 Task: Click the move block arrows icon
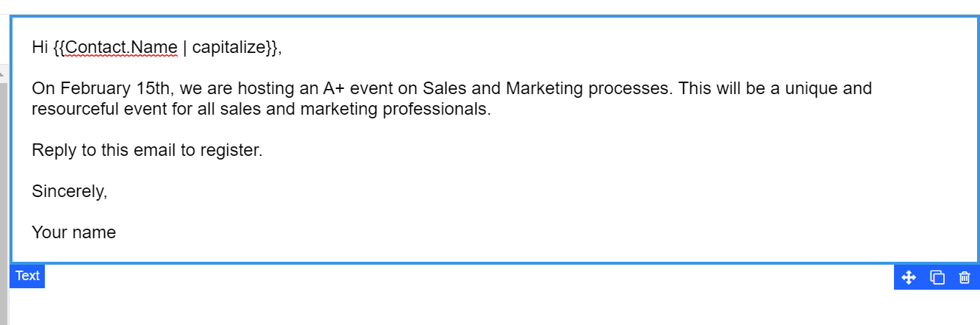pos(909,277)
